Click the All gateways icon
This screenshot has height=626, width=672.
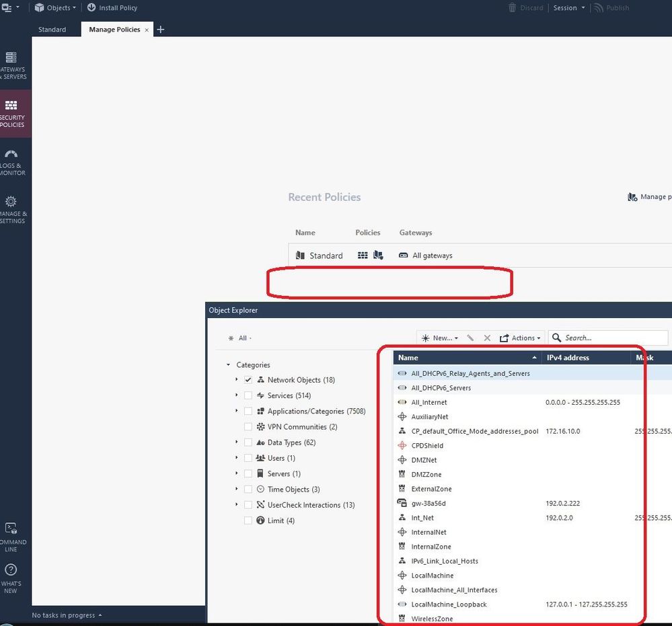[x=404, y=256]
